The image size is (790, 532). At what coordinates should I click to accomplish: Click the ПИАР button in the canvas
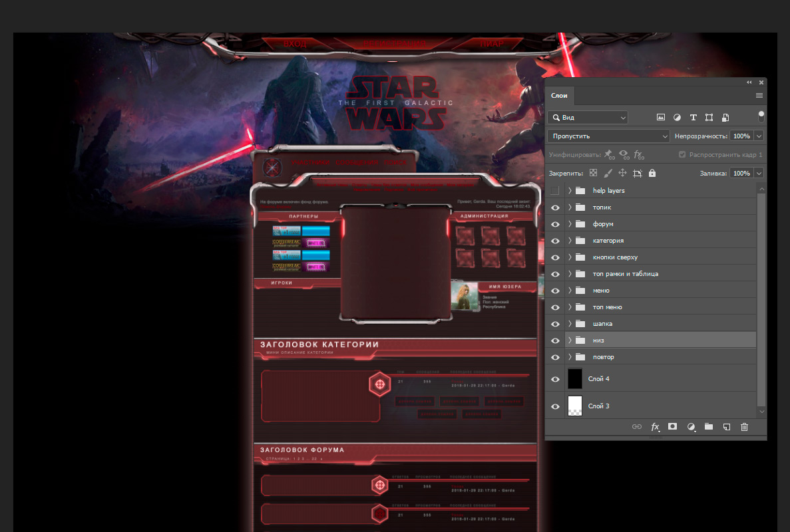[491, 44]
